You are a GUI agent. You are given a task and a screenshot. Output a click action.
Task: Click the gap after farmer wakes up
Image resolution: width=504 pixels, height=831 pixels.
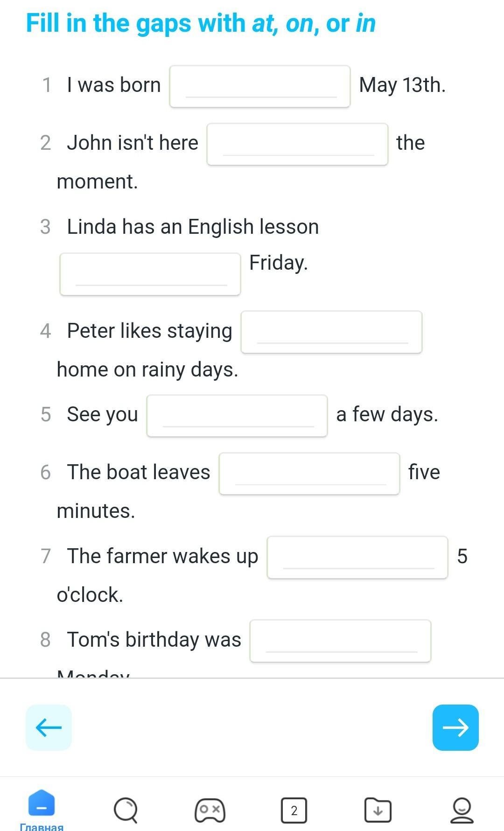pos(357,558)
